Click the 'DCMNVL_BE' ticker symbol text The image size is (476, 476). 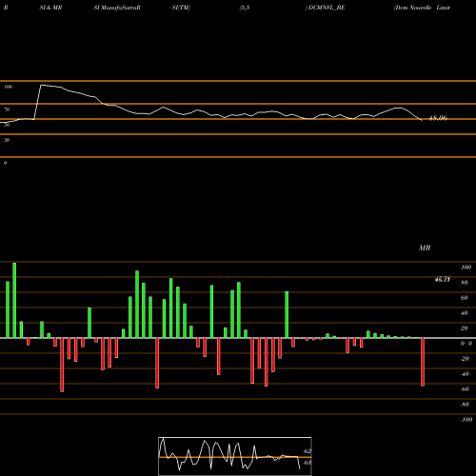click(327, 8)
